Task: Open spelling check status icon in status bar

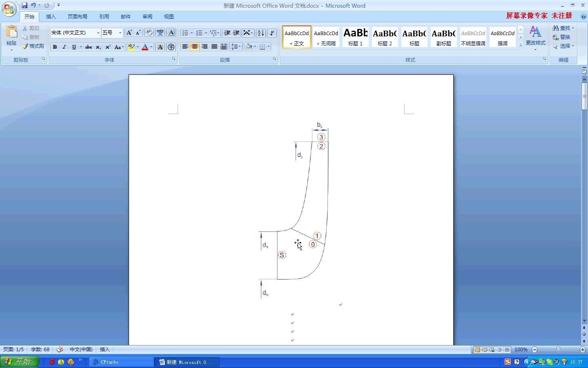Action: click(x=60, y=350)
